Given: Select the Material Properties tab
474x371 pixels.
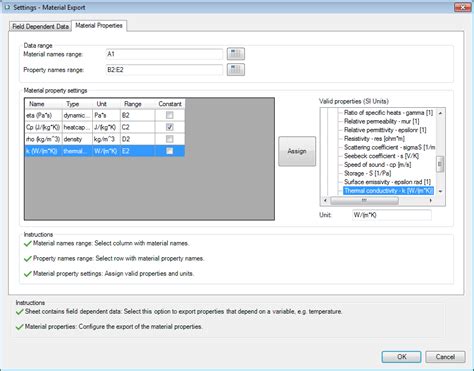Looking at the screenshot, I should click(99, 25).
